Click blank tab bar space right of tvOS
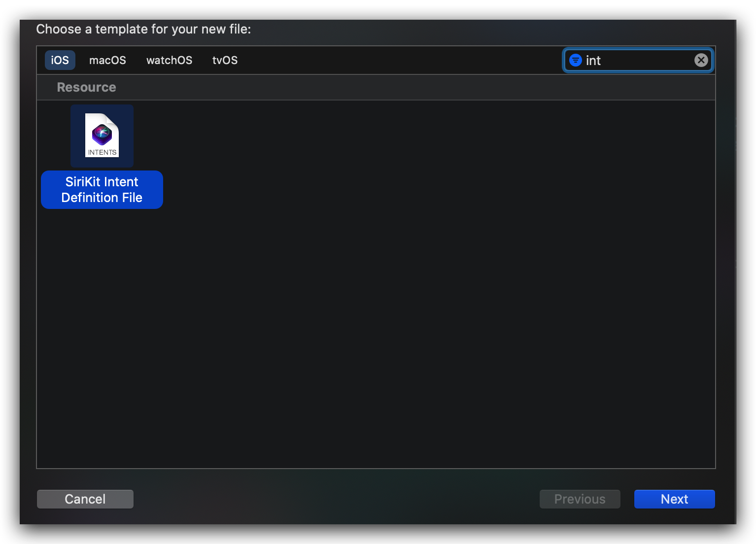The height and width of the screenshot is (544, 756). [394, 60]
